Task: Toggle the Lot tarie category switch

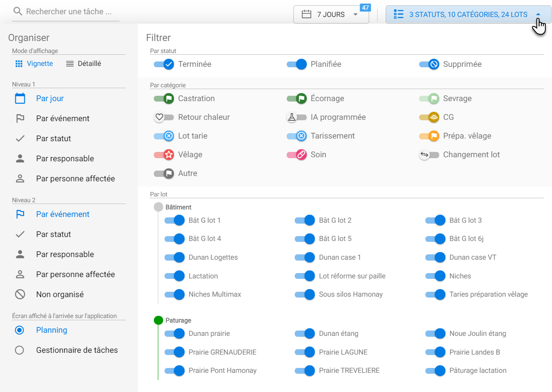Action: [164, 136]
